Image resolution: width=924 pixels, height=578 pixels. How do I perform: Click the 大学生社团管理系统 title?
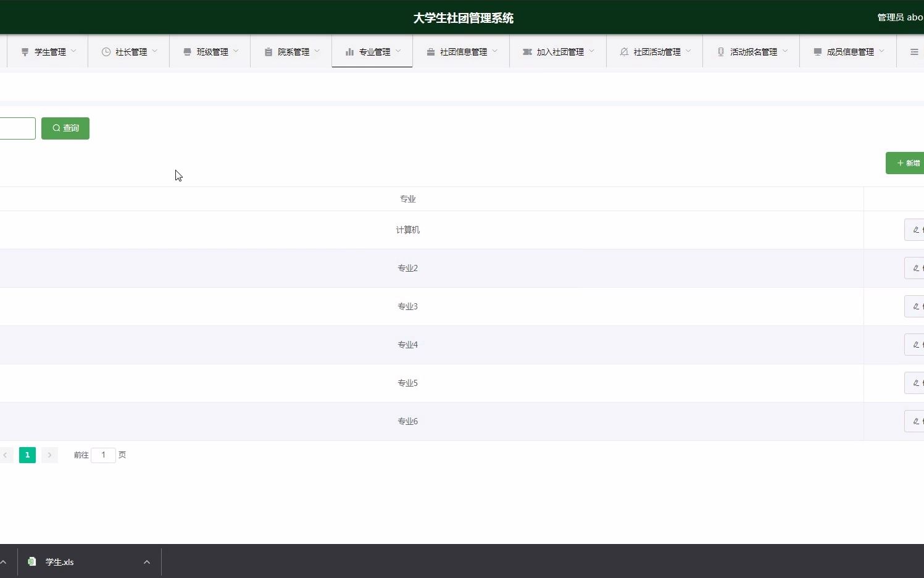click(464, 18)
